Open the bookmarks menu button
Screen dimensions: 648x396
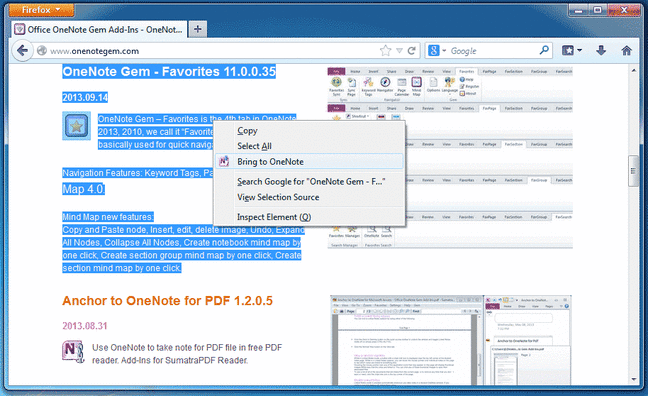click(x=572, y=50)
